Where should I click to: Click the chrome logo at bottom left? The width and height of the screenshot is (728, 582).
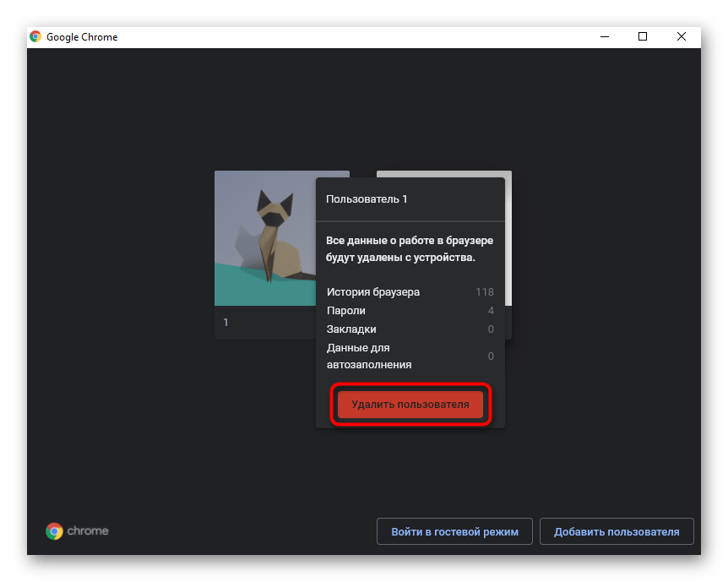[77, 531]
